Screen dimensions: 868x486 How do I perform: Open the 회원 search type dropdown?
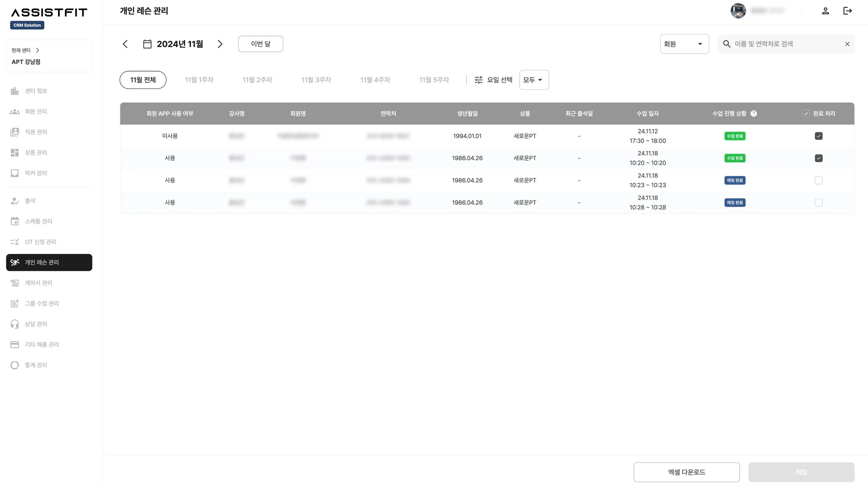point(684,44)
